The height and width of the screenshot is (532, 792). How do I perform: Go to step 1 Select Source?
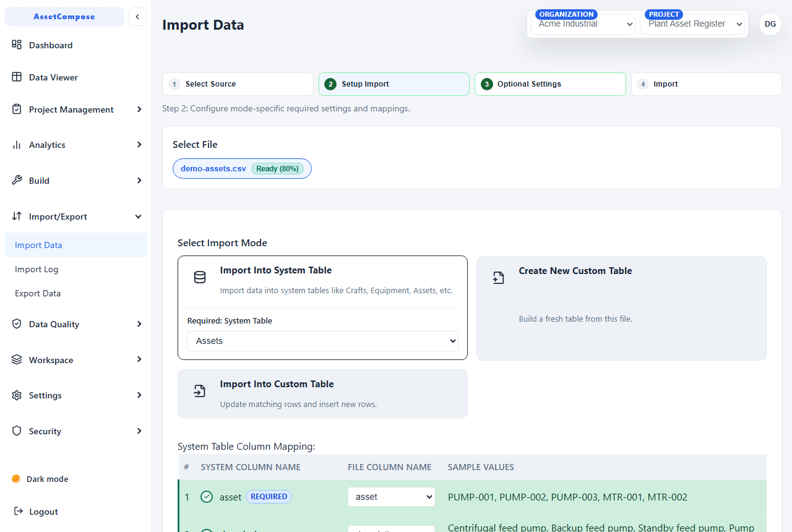(238, 84)
